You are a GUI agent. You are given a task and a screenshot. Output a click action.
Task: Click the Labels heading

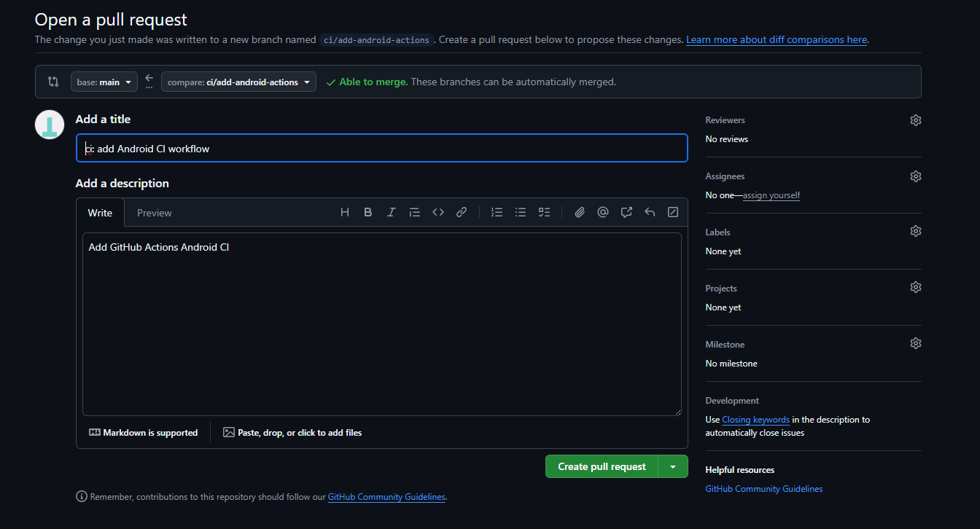(717, 232)
